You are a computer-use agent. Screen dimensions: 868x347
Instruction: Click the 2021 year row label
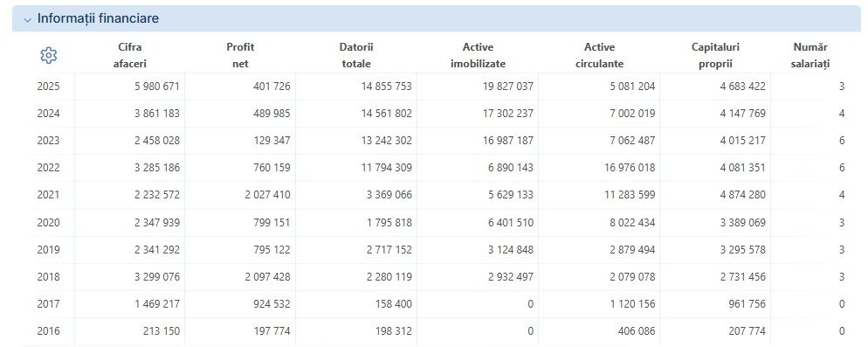(48, 195)
